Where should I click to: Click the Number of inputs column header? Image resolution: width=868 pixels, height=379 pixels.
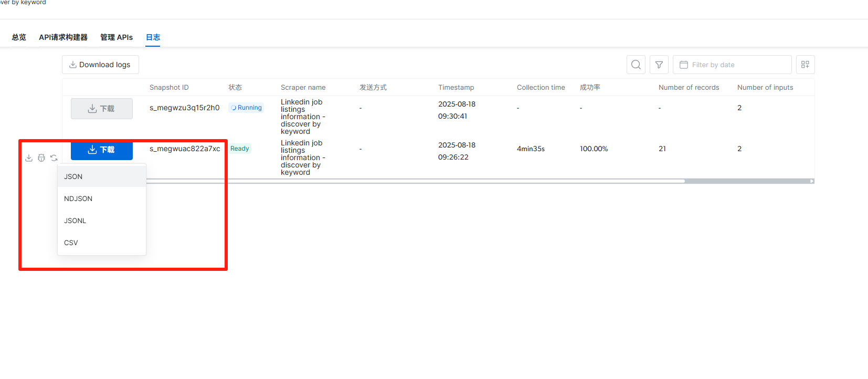tap(765, 88)
